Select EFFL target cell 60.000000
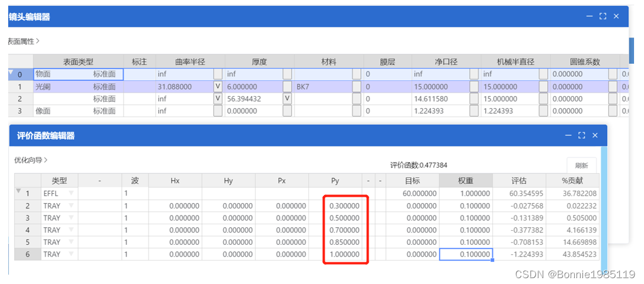 tap(413, 193)
